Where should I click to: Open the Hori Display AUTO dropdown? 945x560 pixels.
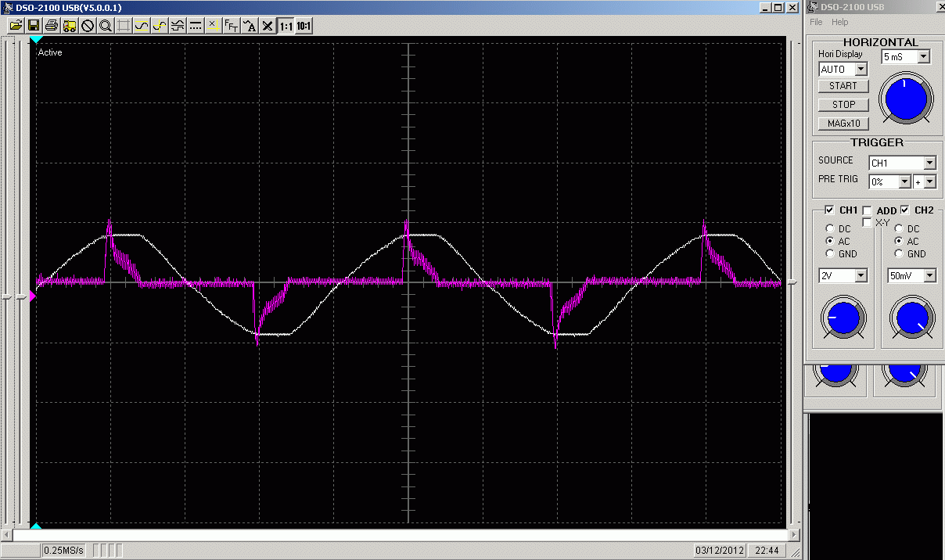click(x=861, y=70)
